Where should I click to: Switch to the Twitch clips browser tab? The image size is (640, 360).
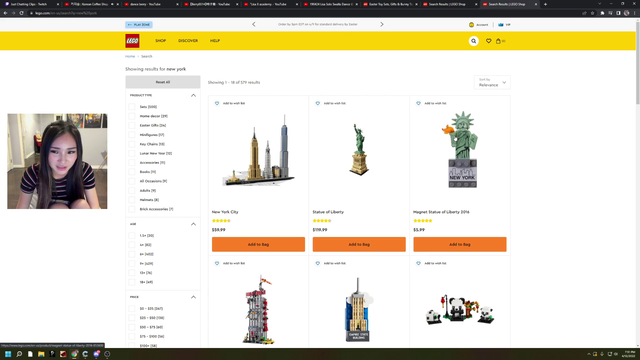[32, 4]
